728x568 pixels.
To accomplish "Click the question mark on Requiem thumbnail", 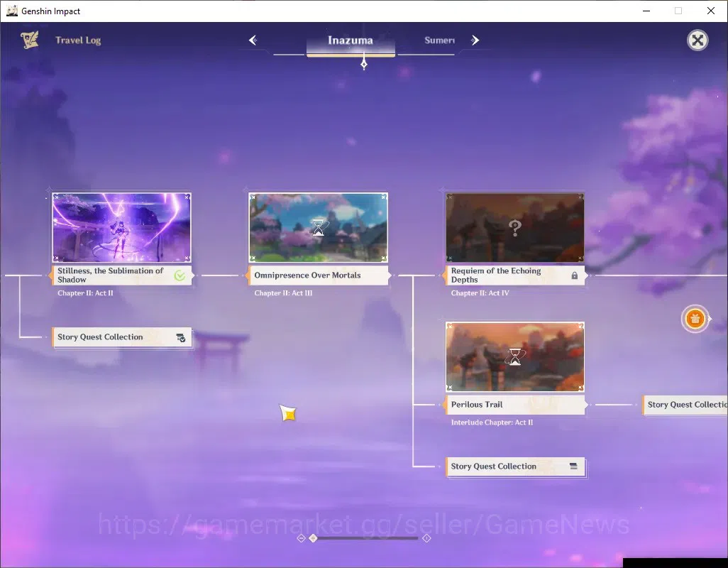I will pyautogui.click(x=515, y=228).
